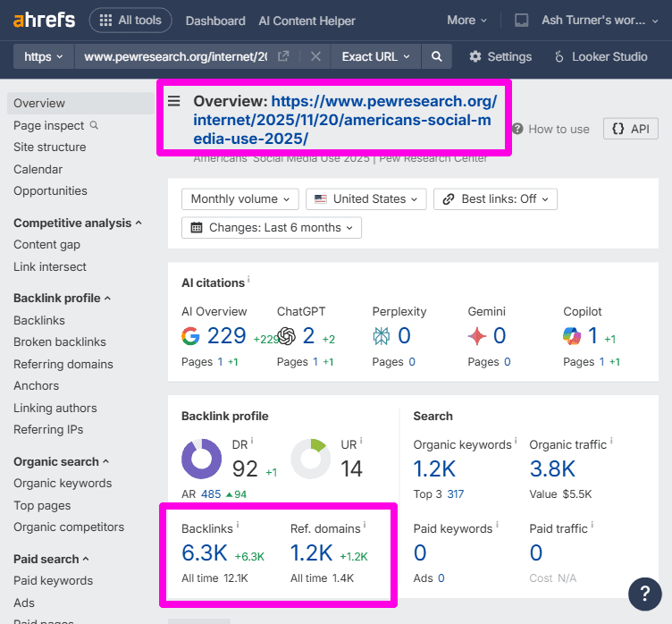Screen dimensions: 672x624
Task: Open Changes: Last 6 months dropdown
Action: click(272, 227)
